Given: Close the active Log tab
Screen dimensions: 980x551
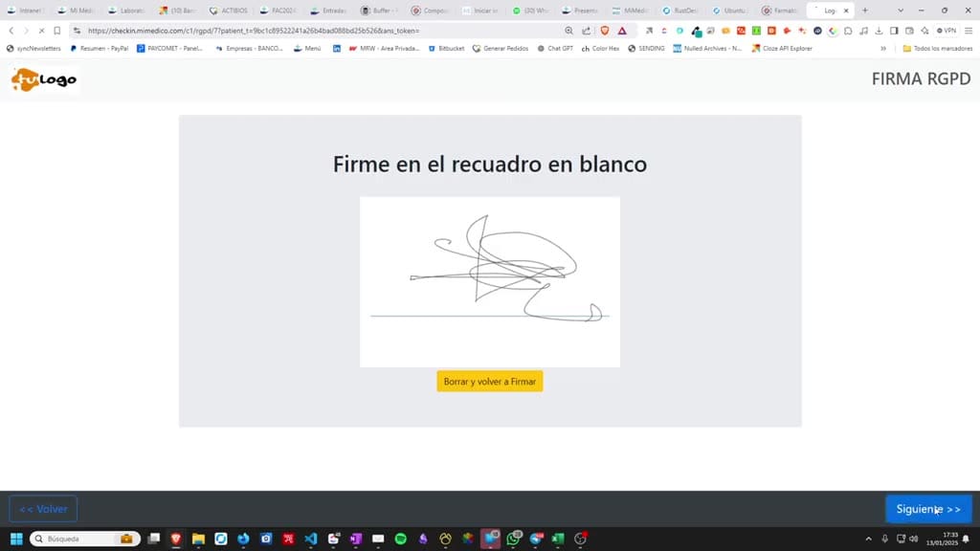Looking at the screenshot, I should tap(846, 11).
